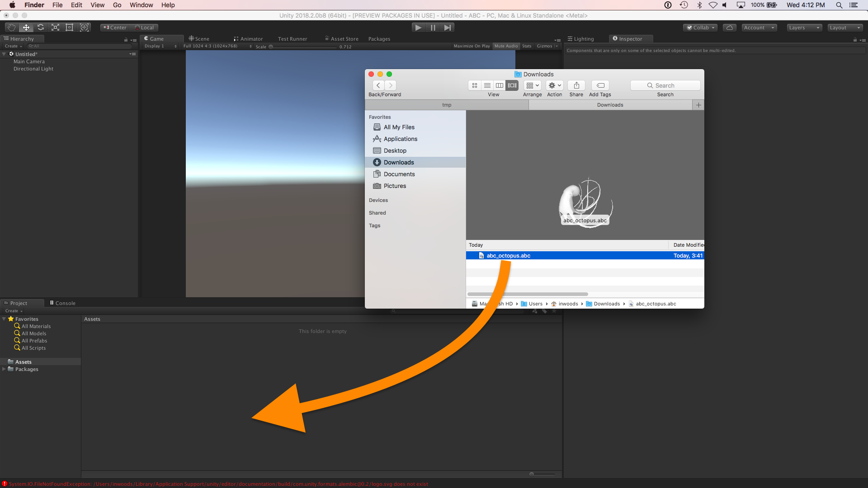
Task: Search files using Finder search bar
Action: (664, 85)
